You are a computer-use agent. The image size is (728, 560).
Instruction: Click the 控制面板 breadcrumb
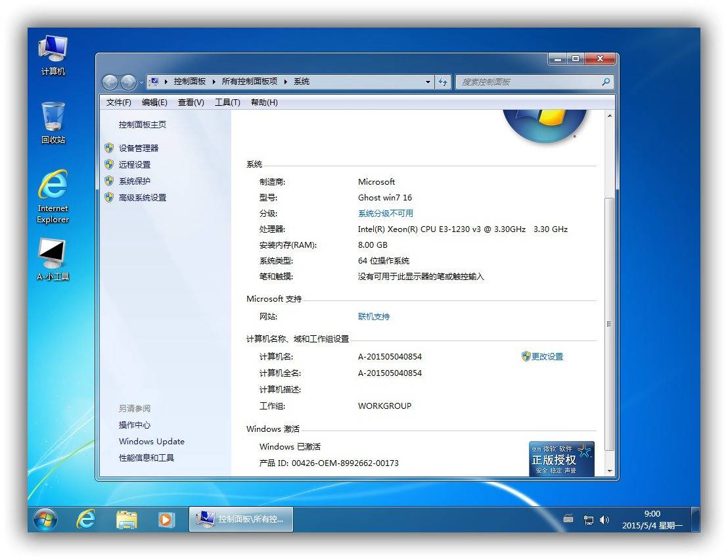[189, 82]
